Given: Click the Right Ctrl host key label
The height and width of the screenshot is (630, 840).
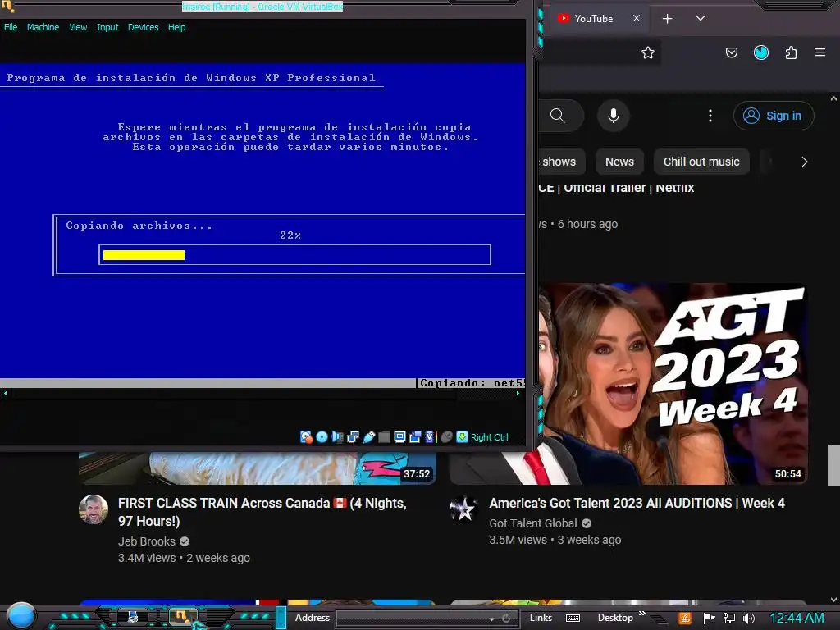Looking at the screenshot, I should 489,437.
